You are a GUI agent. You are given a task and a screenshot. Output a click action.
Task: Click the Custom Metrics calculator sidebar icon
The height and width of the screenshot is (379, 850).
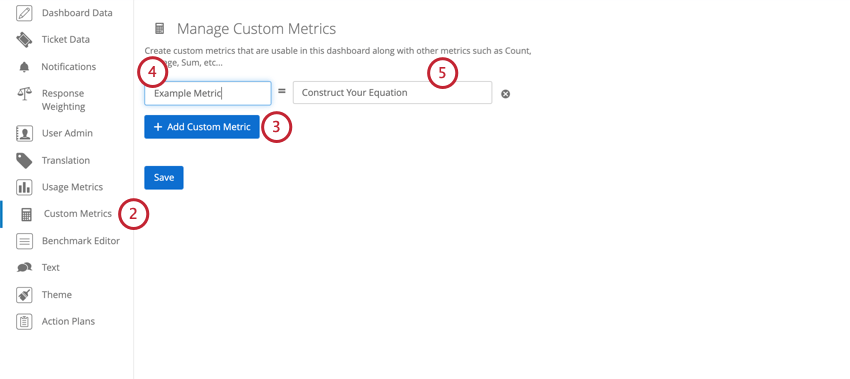[x=26, y=214]
